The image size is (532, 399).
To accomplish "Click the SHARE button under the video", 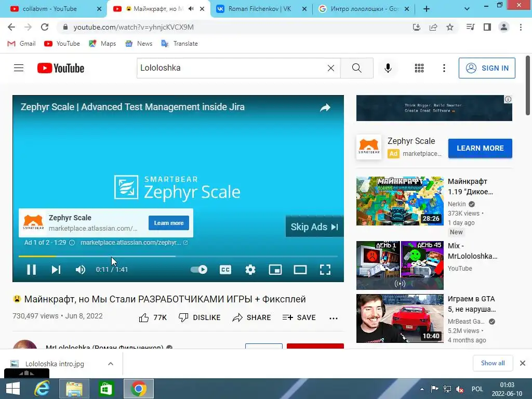I will (251, 317).
